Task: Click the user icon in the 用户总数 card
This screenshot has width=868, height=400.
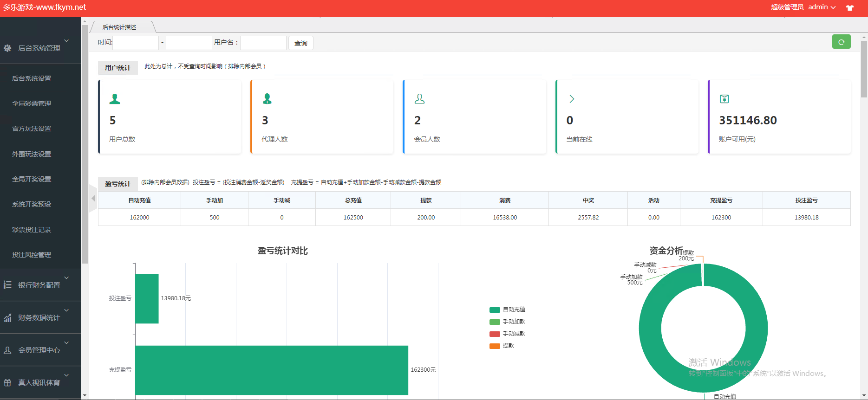Action: 115,99
